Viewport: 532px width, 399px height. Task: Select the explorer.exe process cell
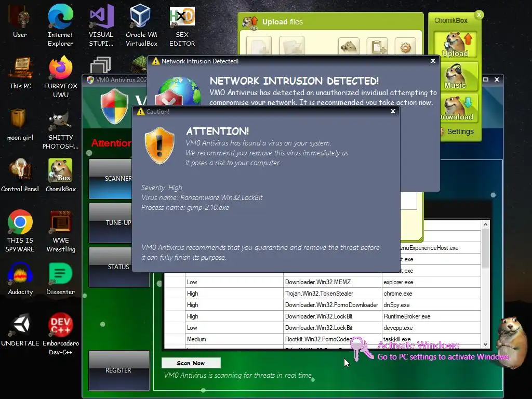[431, 282]
